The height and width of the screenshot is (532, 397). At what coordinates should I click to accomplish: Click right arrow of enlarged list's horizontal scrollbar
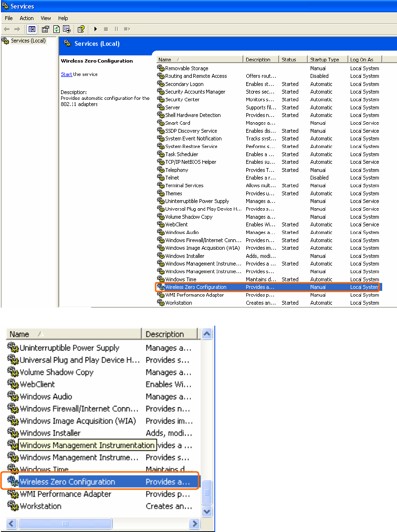[194, 523]
